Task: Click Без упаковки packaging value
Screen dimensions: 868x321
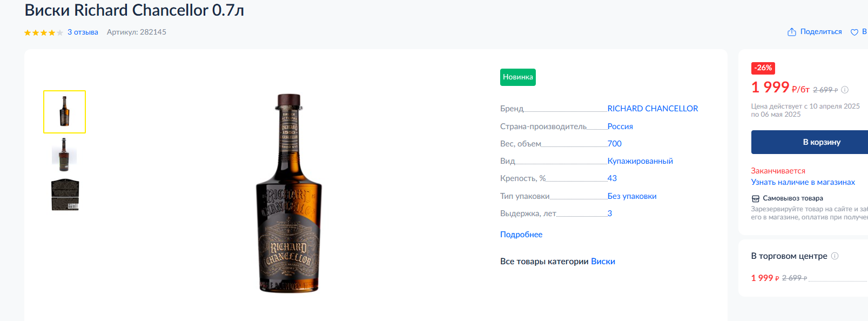Action: point(632,196)
